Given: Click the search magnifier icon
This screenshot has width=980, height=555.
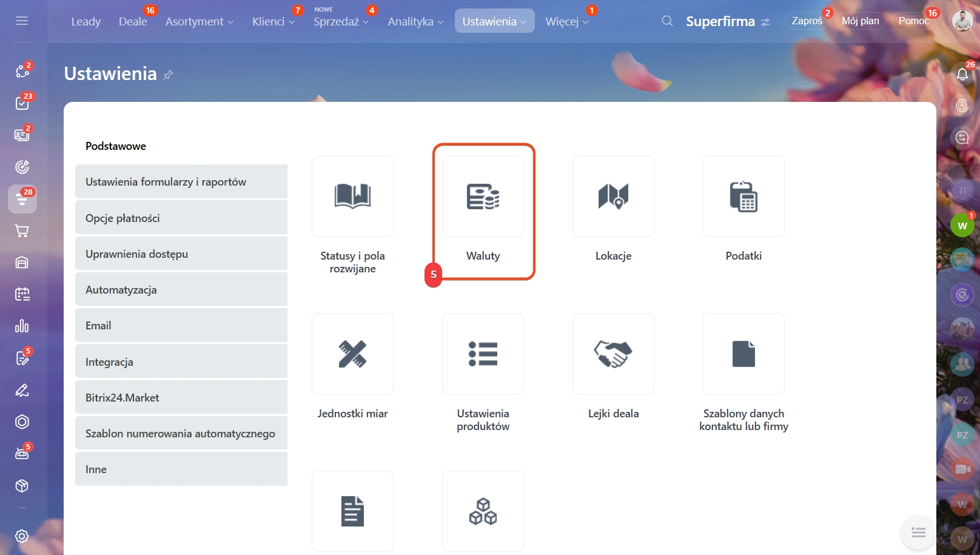Looking at the screenshot, I should click(x=667, y=21).
